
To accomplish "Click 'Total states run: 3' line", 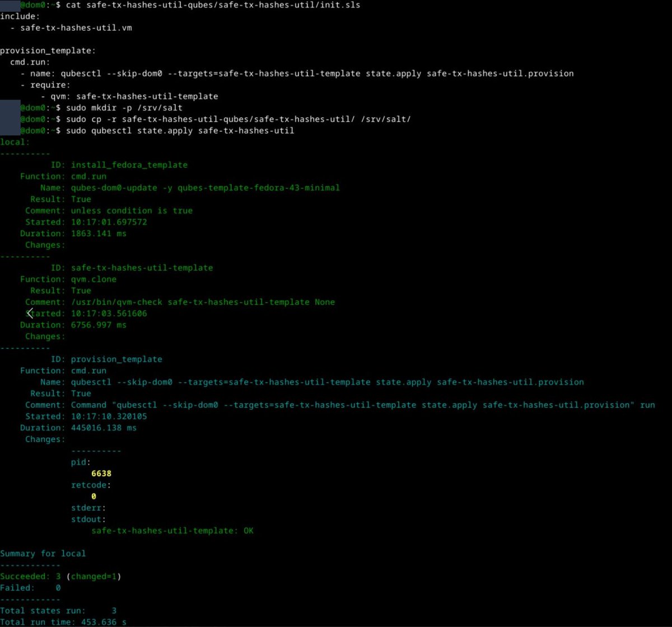I will tap(58, 611).
